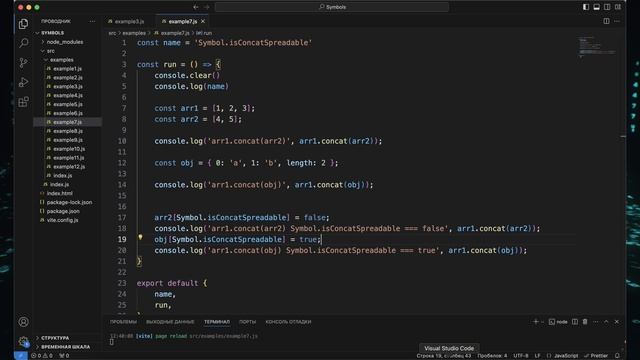
Task: Click the run symbol breadcrumb
Action: pyautogui.click(x=204, y=33)
